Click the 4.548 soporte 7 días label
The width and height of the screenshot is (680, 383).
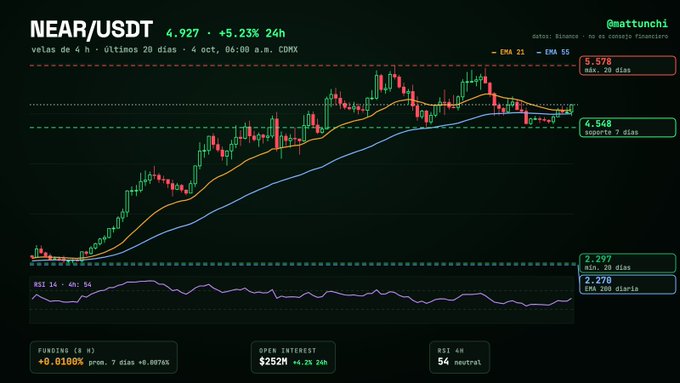tap(628, 128)
